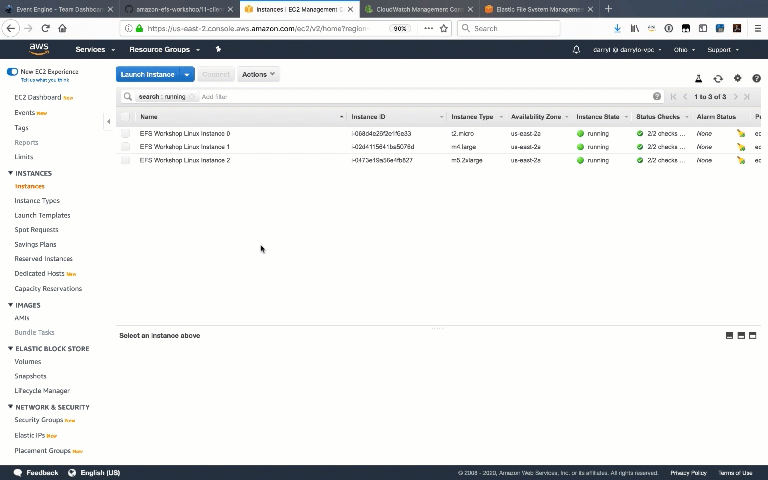
Task: Open a new browser tab with plus icon
Action: 608,9
